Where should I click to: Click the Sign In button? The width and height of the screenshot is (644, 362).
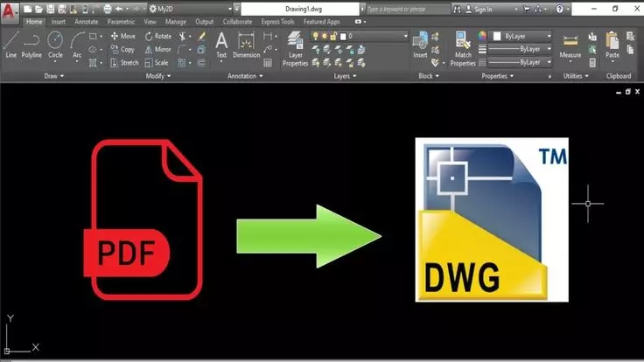(x=479, y=9)
